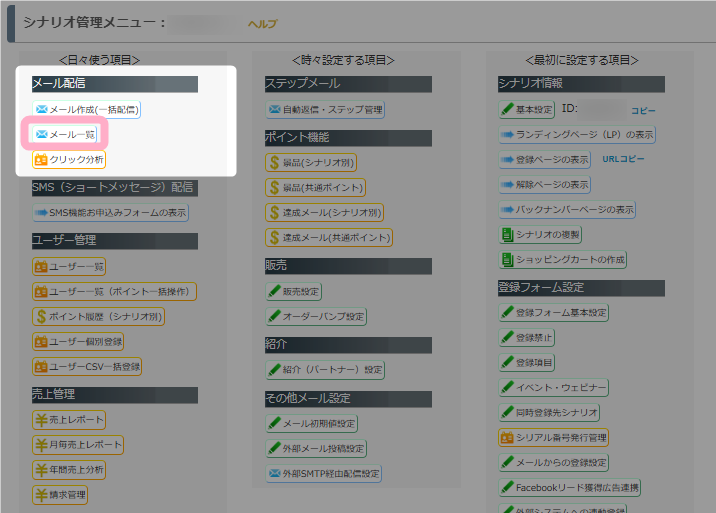Select 月毎売上レポート
Screen dimensions: 716x513
point(78,445)
